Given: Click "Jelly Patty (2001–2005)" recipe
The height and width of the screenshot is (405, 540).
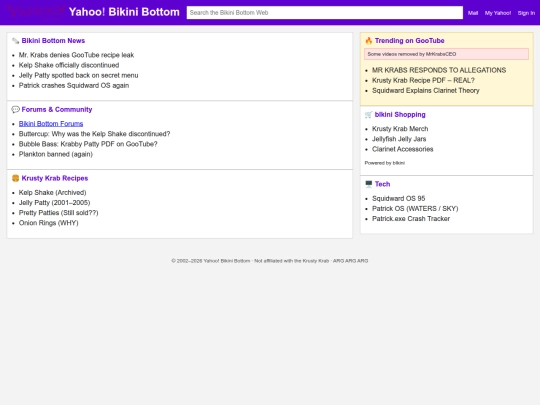Looking at the screenshot, I should (54, 202).
